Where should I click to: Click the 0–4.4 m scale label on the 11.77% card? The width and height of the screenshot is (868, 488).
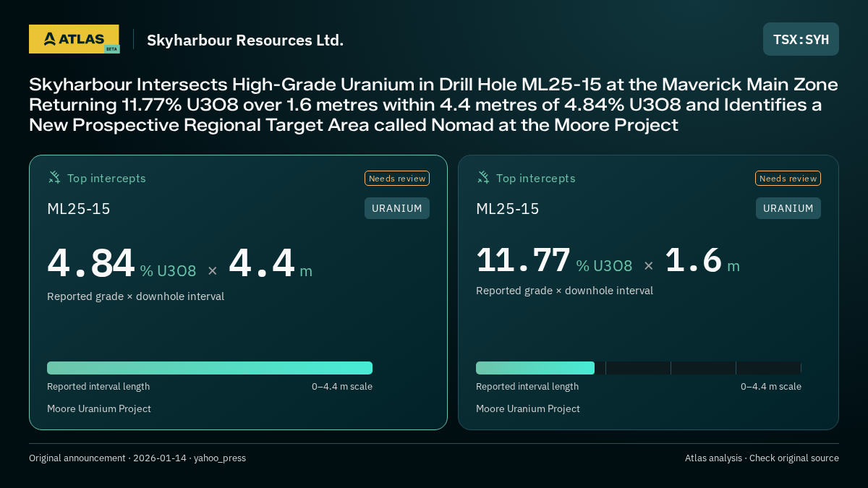[x=771, y=387]
